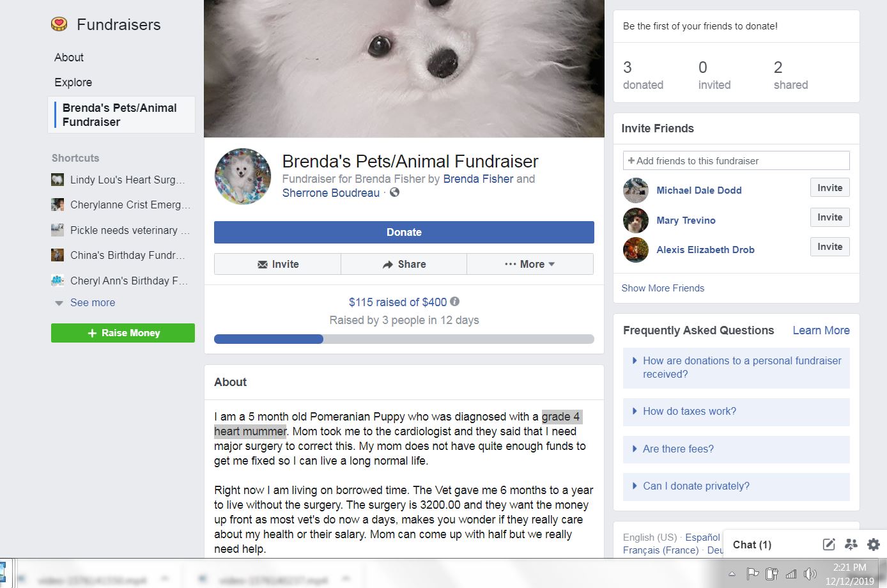This screenshot has width=887, height=588.
Task: Click the 2 shared count
Action: pos(791,75)
